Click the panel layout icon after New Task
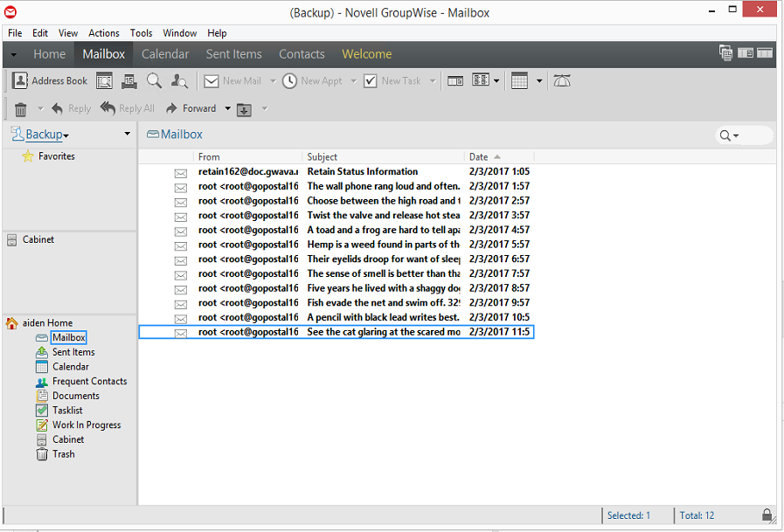The width and height of the screenshot is (784, 532). pyautogui.click(x=455, y=81)
